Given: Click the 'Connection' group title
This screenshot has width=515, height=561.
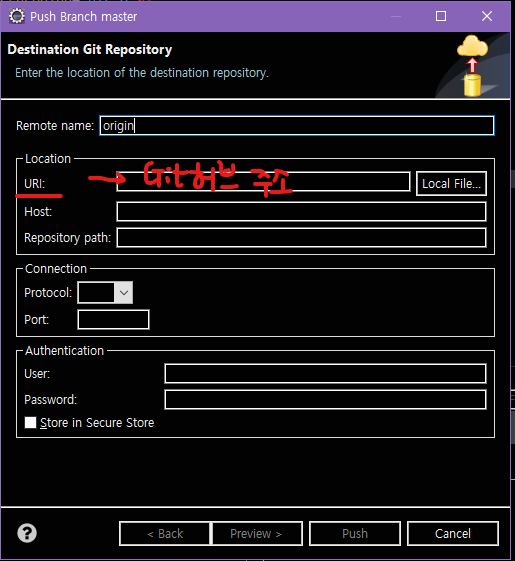Looking at the screenshot, I should click(x=56, y=269).
